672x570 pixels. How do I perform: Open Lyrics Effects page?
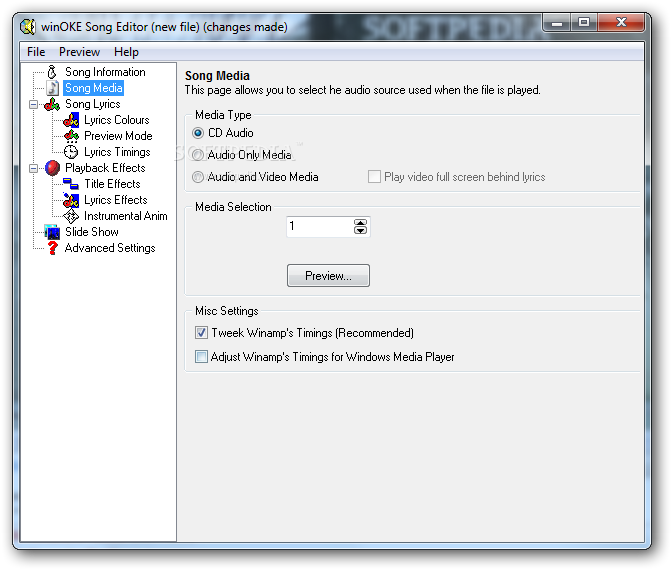[x=116, y=200]
